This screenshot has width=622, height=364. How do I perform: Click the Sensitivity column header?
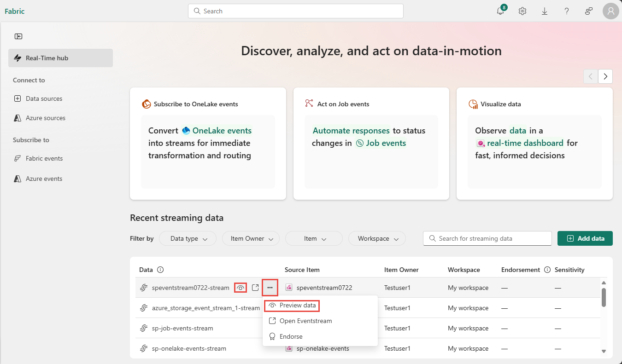coord(569,270)
